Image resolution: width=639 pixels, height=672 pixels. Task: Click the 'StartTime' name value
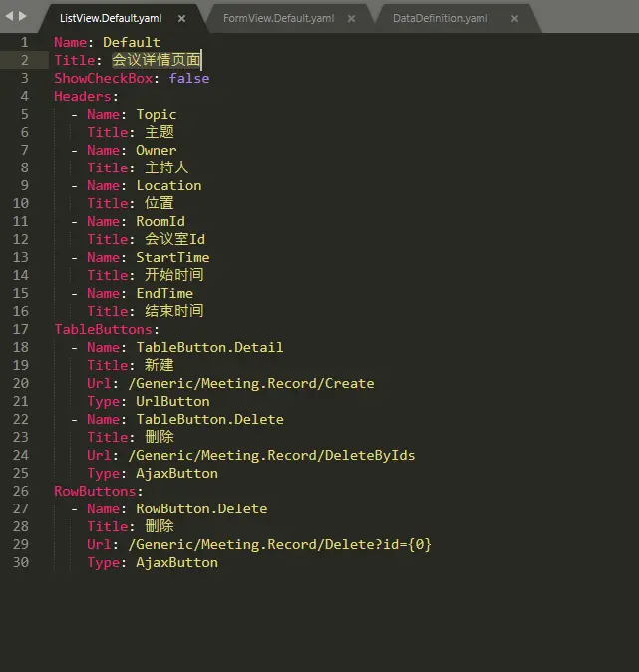point(172,257)
